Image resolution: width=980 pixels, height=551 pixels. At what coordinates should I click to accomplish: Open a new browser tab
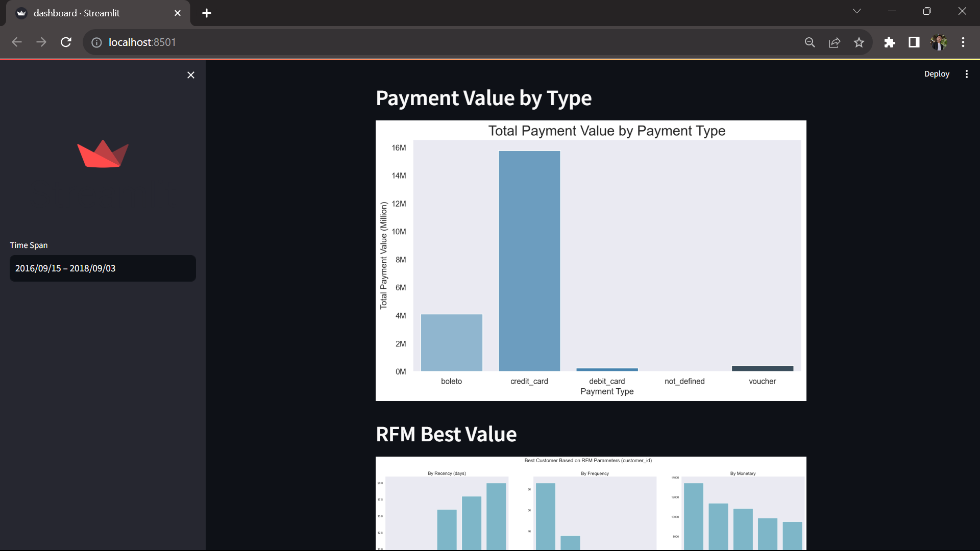[207, 13]
